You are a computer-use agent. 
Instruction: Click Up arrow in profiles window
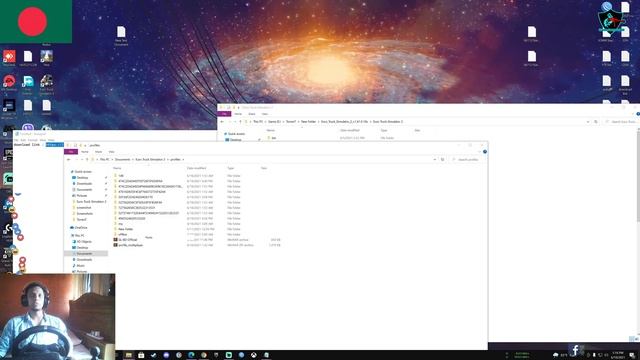(87, 160)
